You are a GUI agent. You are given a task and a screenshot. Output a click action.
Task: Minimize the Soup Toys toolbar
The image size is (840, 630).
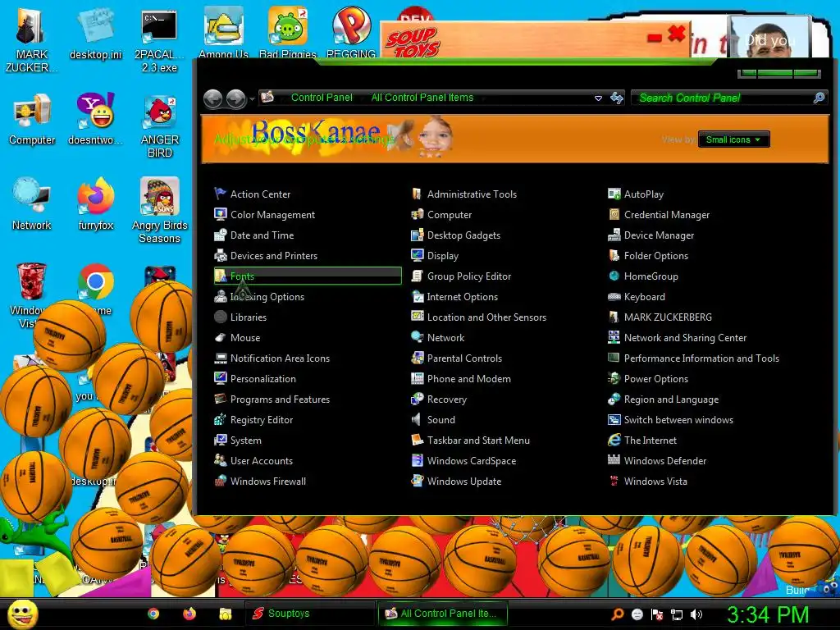(x=654, y=38)
